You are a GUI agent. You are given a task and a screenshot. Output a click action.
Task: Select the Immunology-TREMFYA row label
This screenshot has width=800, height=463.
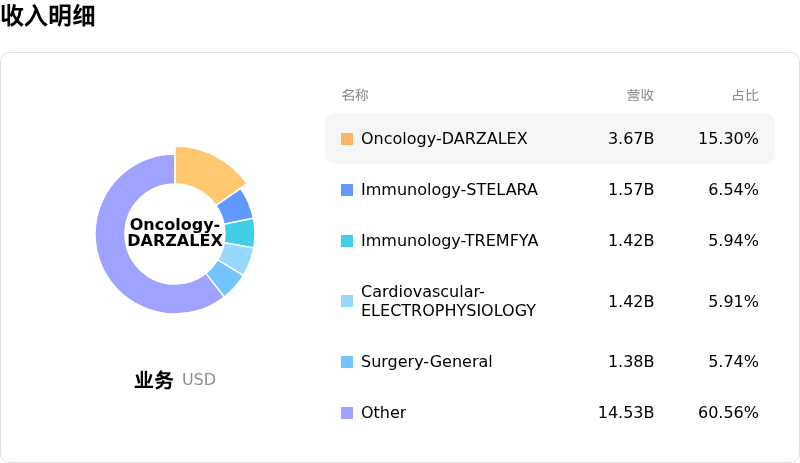point(449,241)
